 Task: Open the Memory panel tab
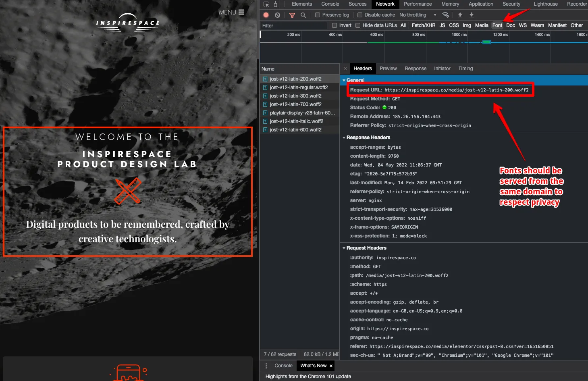coord(450,4)
